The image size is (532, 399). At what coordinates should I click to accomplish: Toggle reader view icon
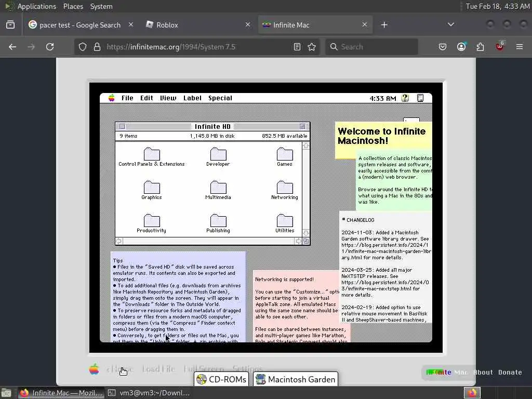pyautogui.click(x=297, y=47)
